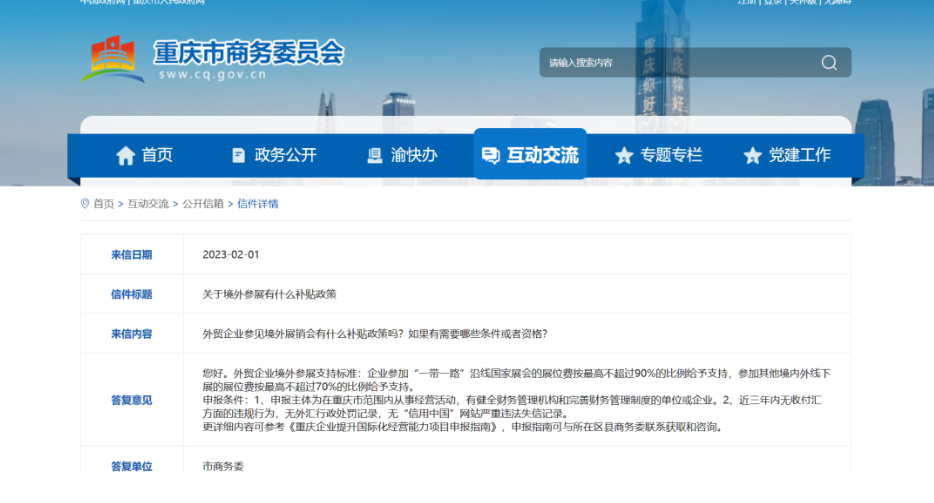The image size is (934, 503).
Task: Click the chat bubble icon beside 互动交流
Action: (490, 155)
